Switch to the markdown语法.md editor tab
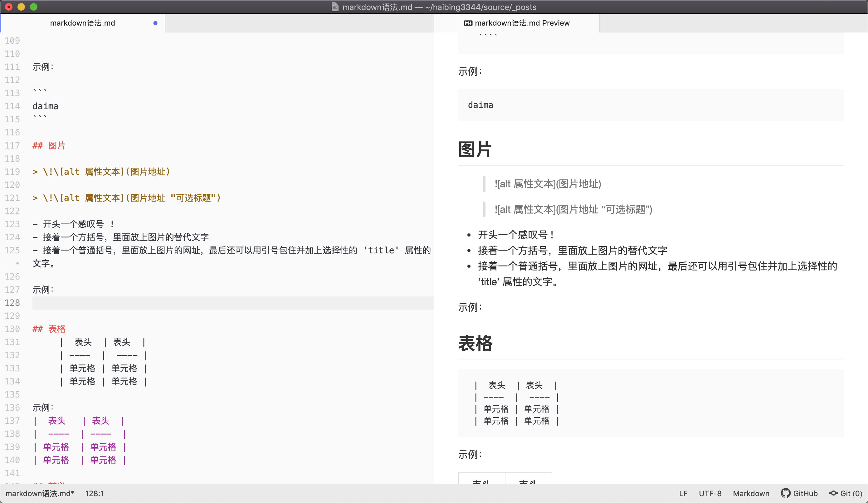 point(83,23)
